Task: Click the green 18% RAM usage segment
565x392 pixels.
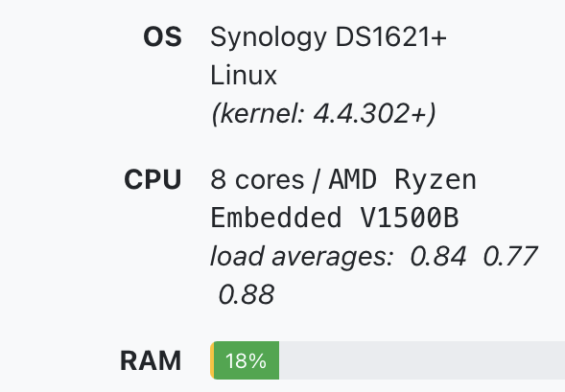Action: [247, 360]
